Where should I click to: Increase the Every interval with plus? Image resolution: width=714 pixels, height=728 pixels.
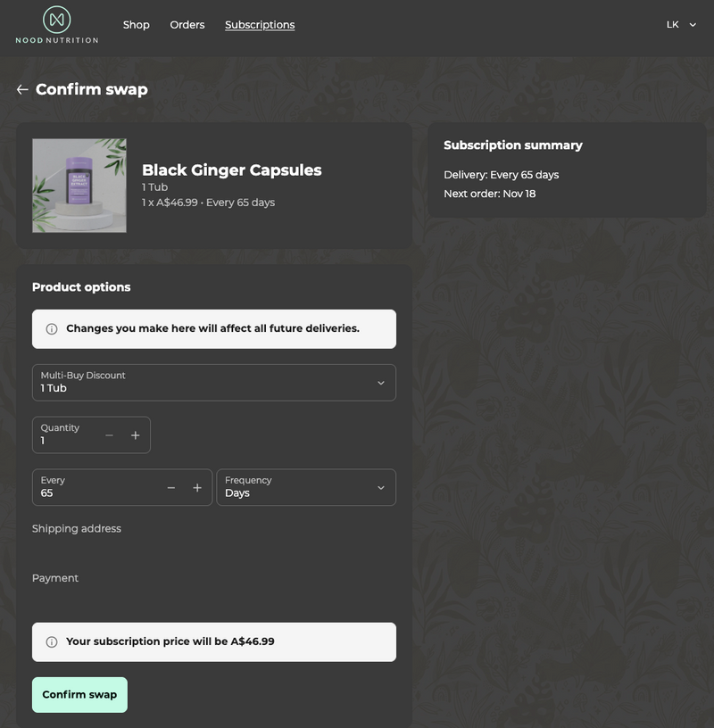tap(197, 488)
